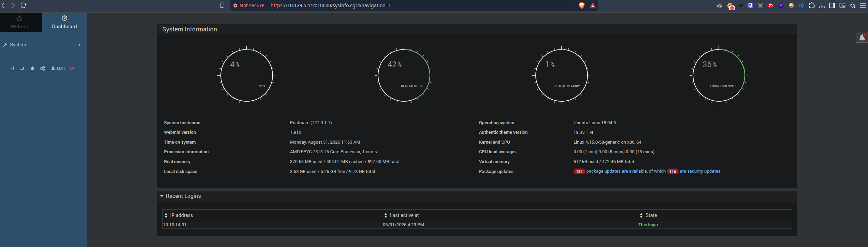868x247 pixels.
Task: Click the Webmin version value 1.910
Action: pyautogui.click(x=295, y=132)
